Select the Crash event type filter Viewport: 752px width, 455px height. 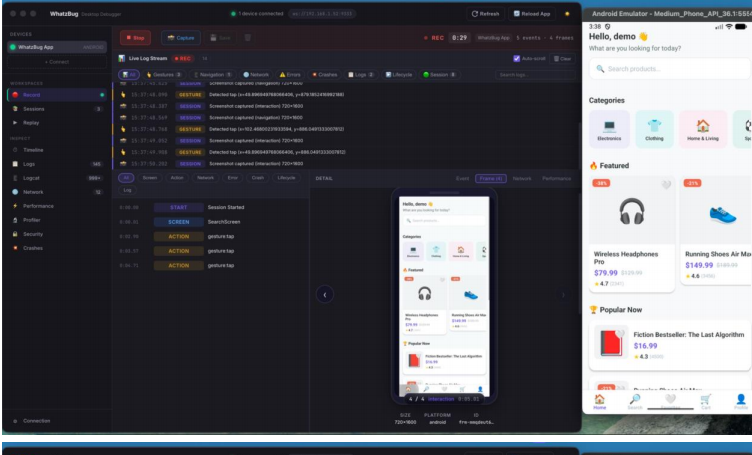pos(258,178)
